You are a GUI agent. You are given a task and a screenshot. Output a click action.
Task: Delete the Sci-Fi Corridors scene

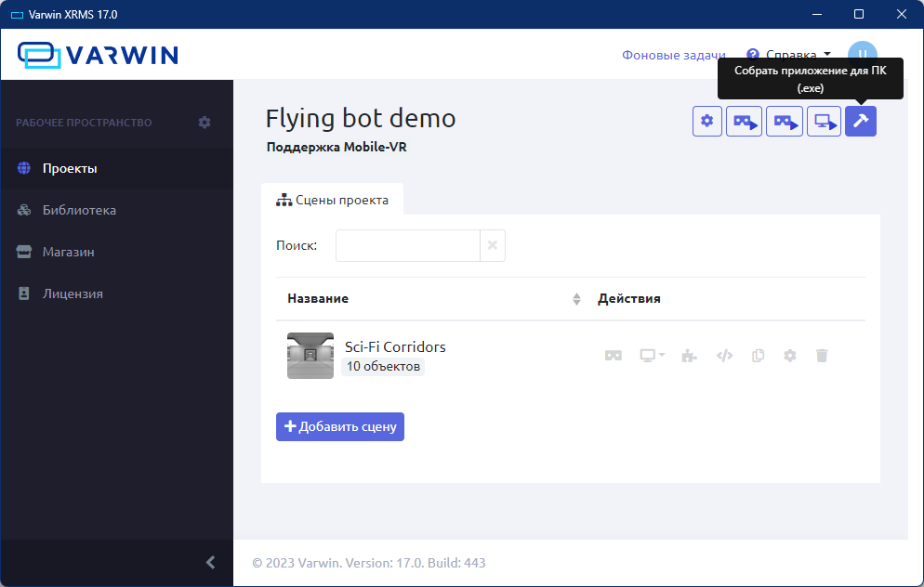822,356
